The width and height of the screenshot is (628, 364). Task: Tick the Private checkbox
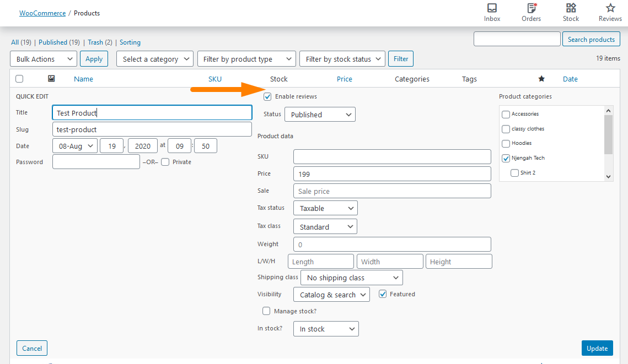click(165, 162)
